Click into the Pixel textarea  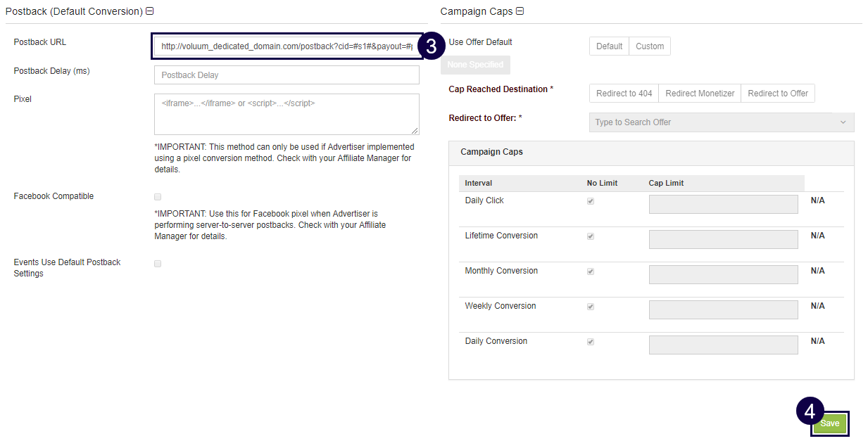click(x=286, y=113)
